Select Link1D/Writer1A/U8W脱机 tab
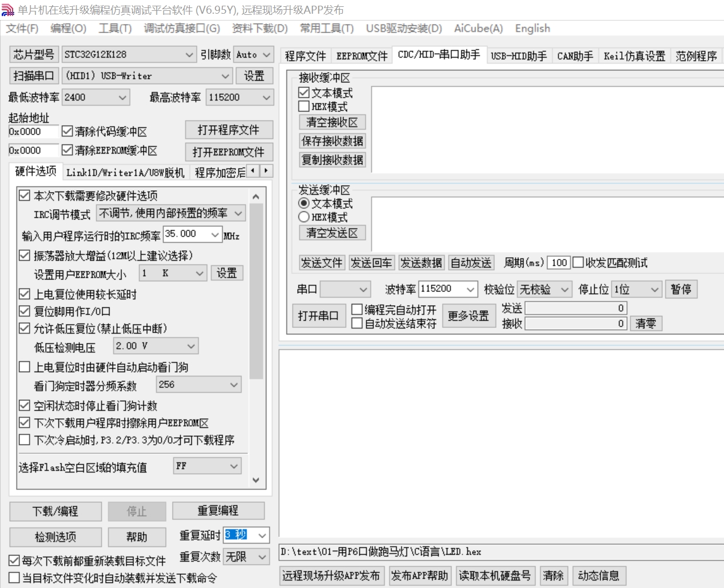 (125, 173)
